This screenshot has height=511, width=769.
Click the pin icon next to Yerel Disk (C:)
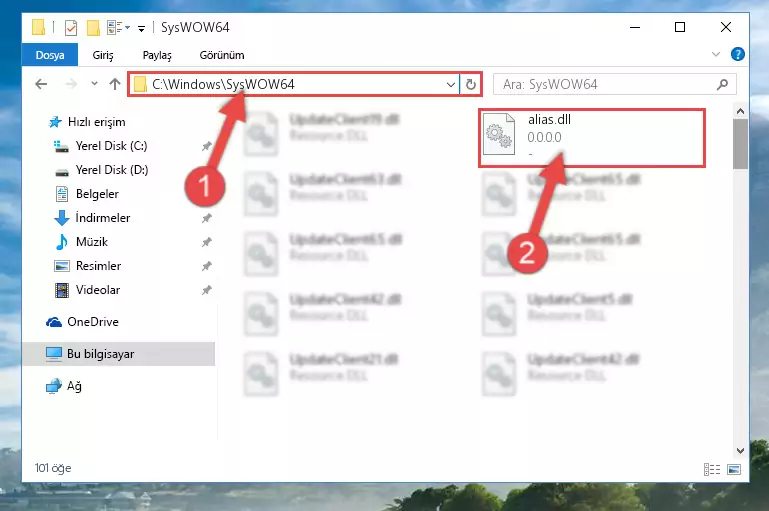206,146
